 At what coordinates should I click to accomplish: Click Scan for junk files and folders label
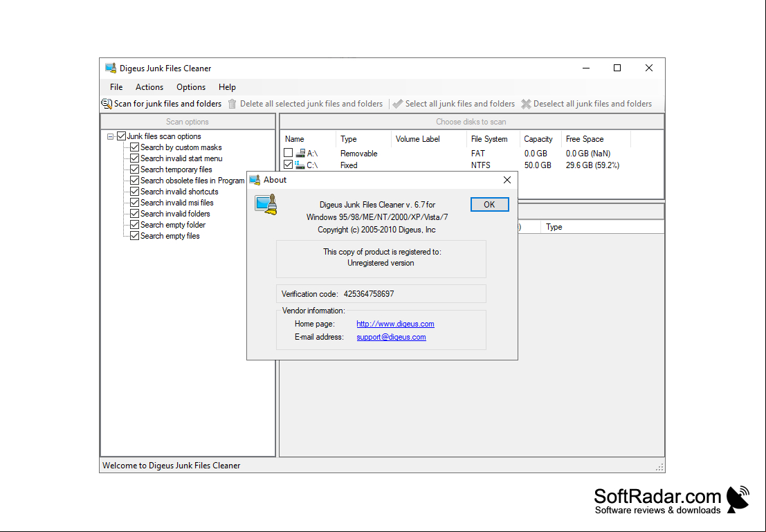pos(167,104)
